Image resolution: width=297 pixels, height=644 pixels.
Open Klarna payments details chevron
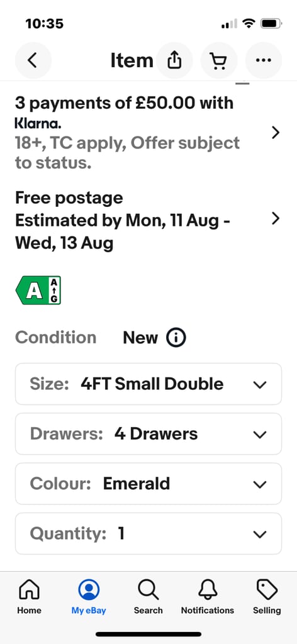[276, 133]
